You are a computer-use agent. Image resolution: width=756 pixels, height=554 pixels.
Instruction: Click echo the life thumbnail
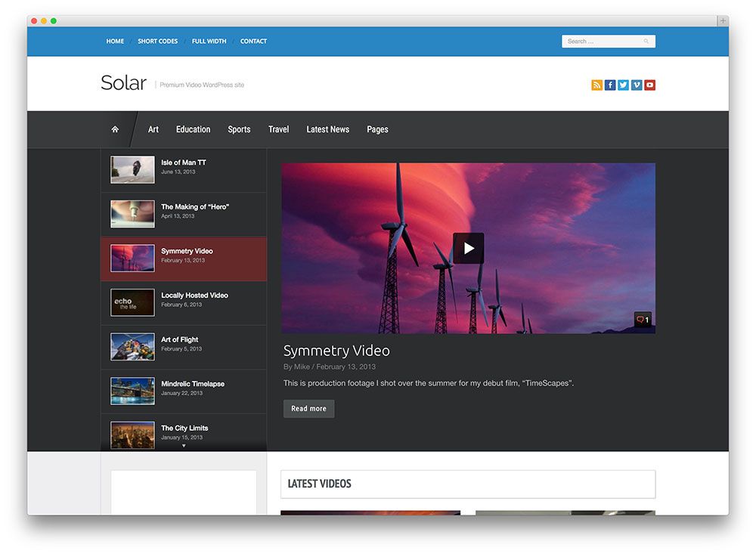[132, 303]
